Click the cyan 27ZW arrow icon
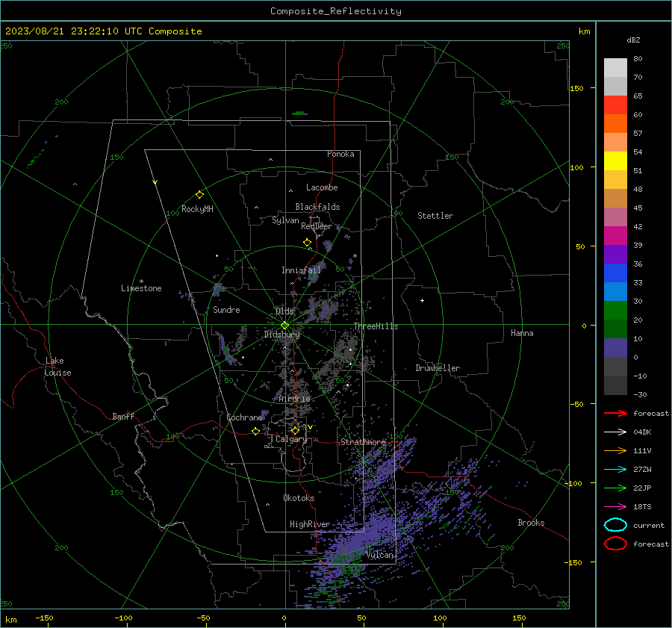The width and height of the screenshot is (672, 628). pyautogui.click(x=615, y=470)
